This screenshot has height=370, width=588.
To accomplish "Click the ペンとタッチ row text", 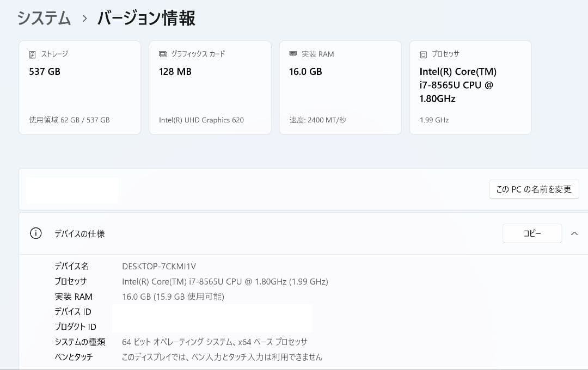I will click(73, 357).
